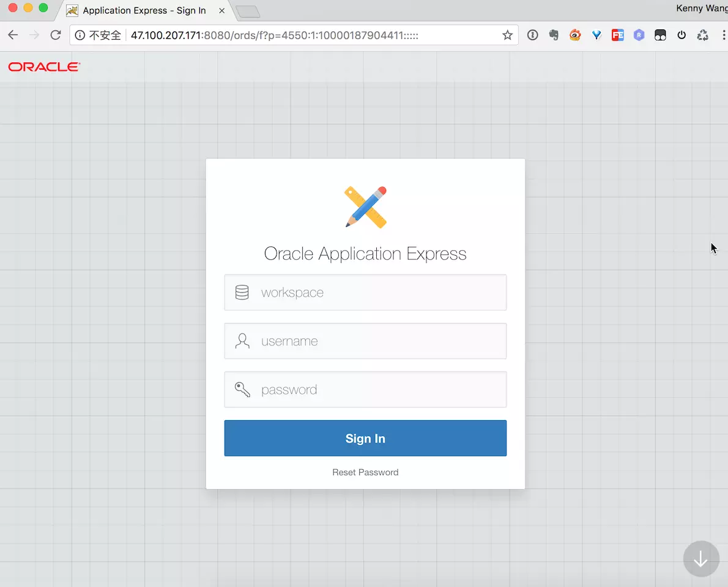Open the Evernote elephant extension
The image size is (728, 587).
coord(554,35)
